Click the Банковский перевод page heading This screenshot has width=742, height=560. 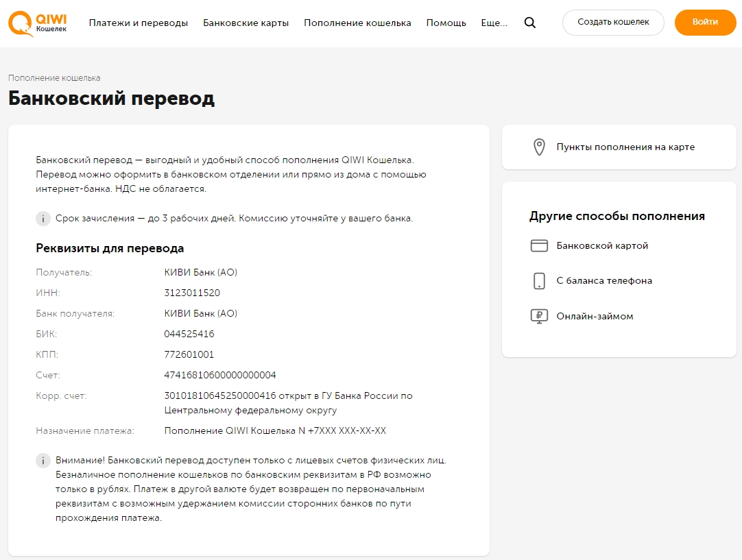[112, 99]
